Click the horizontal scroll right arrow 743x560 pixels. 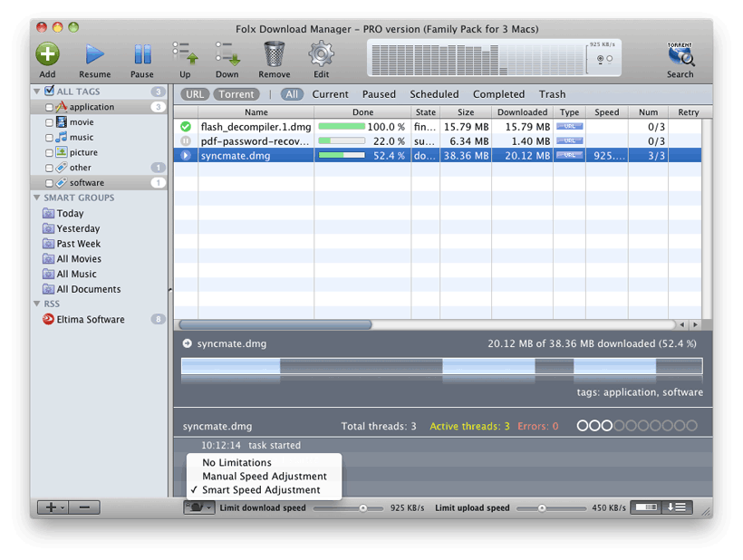pos(695,325)
